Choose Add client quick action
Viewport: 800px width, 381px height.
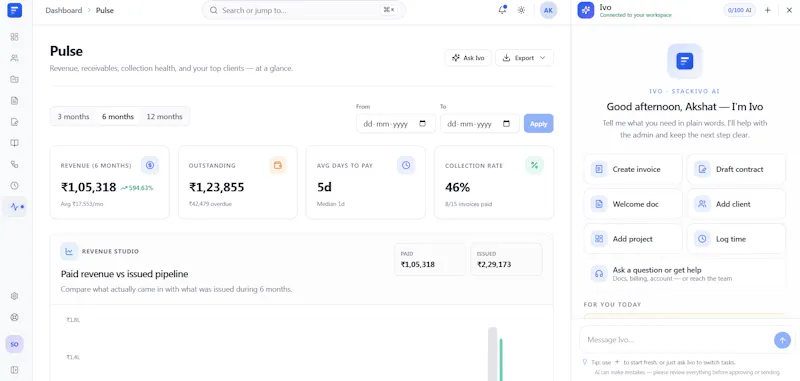(736, 204)
